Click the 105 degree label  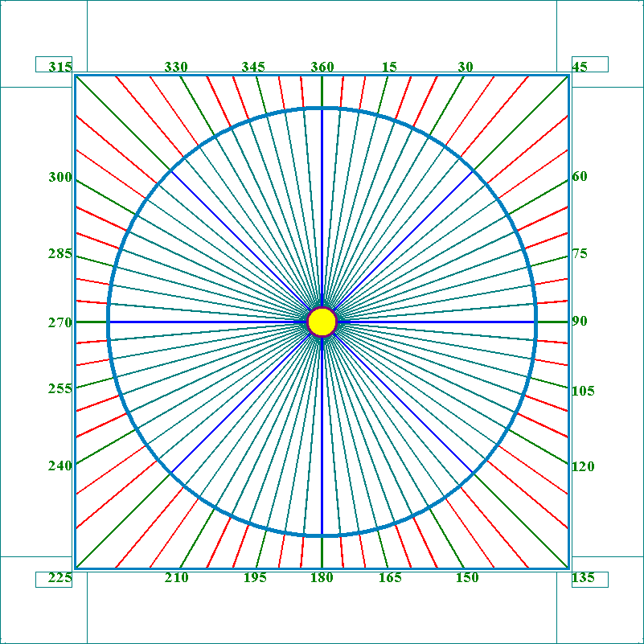(x=583, y=391)
